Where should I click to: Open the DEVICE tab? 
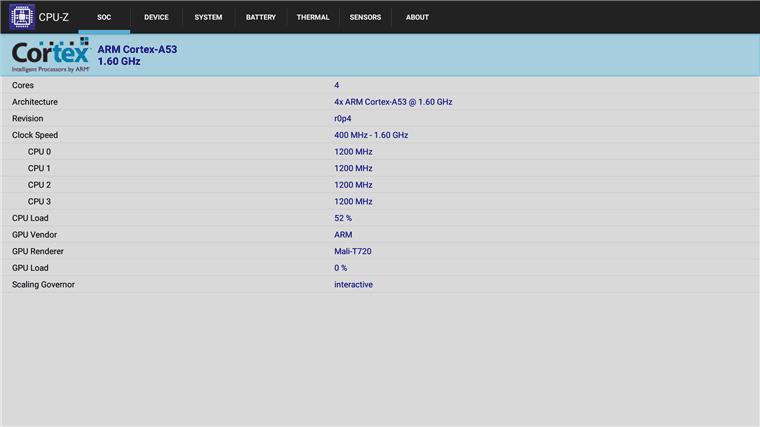click(x=156, y=17)
